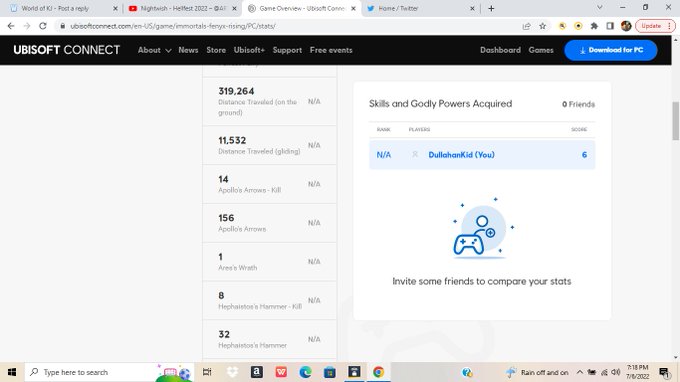
Task: Open Microsoft Store from the taskbar
Action: point(330,372)
